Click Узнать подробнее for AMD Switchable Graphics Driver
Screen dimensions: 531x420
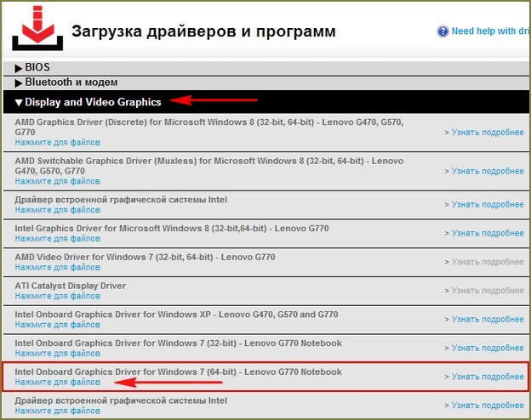coord(484,171)
